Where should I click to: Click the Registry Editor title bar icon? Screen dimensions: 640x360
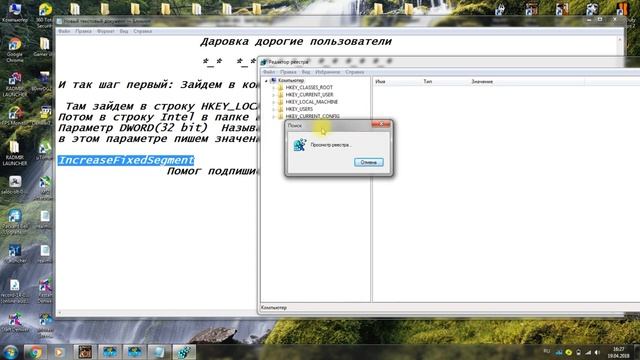[x=264, y=62]
